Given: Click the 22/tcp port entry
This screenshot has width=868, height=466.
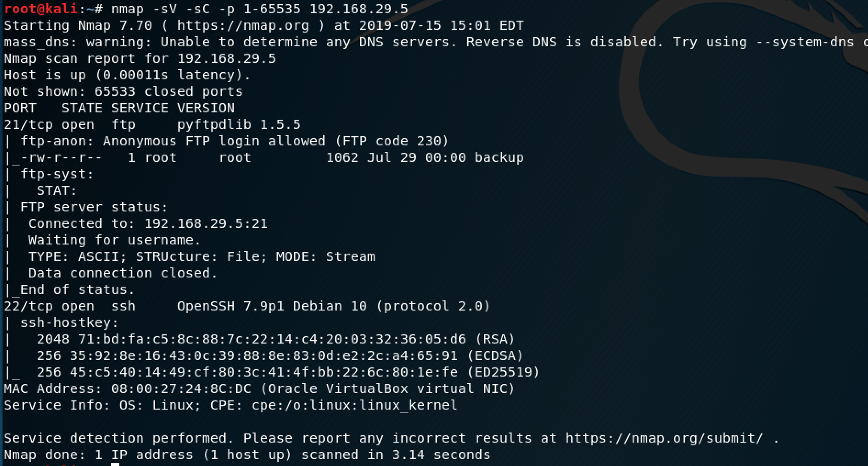Looking at the screenshot, I should point(28,306).
